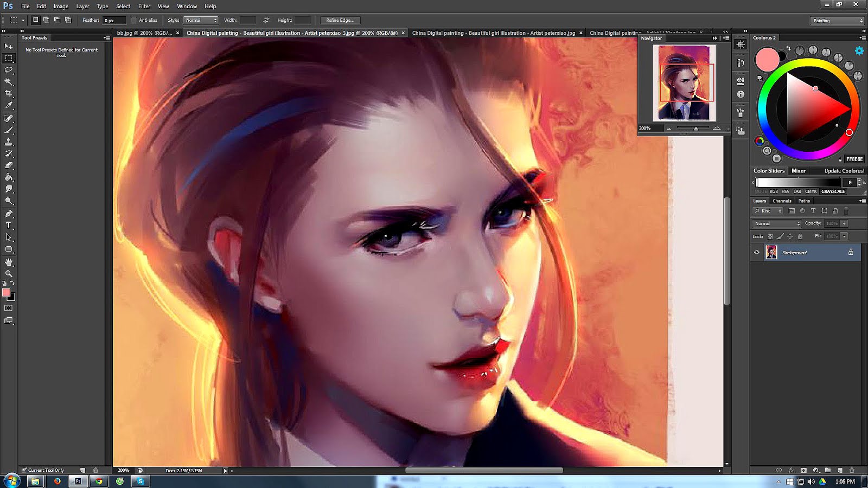Open the Select menu

pyautogui.click(x=123, y=6)
